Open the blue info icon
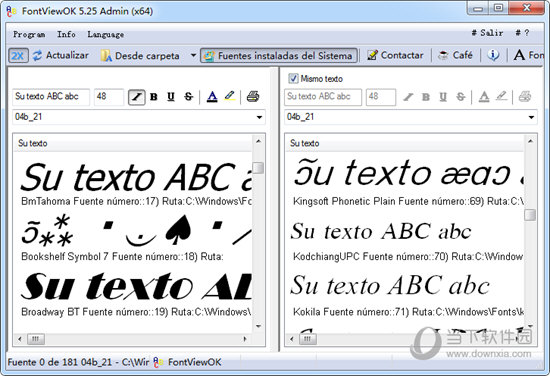Screen dimensions: 550x376 click(x=493, y=55)
